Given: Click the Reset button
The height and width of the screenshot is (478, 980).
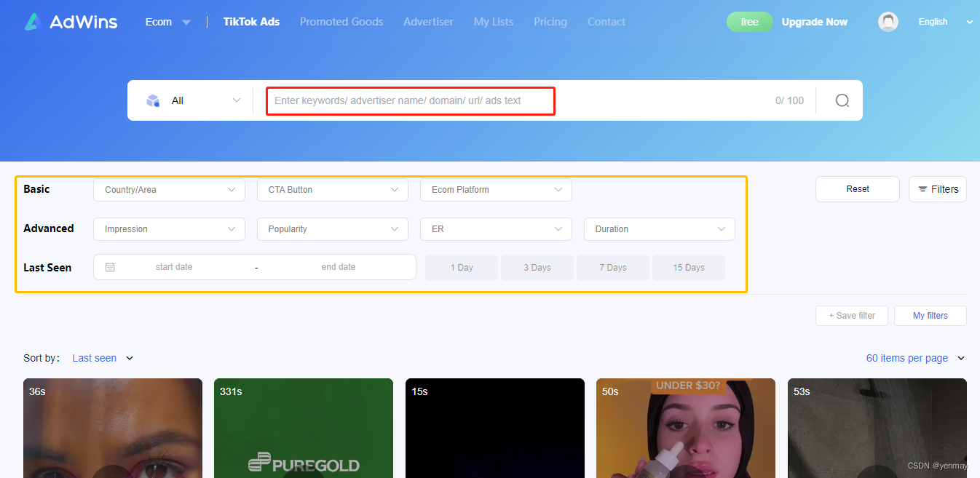Looking at the screenshot, I should point(858,189).
